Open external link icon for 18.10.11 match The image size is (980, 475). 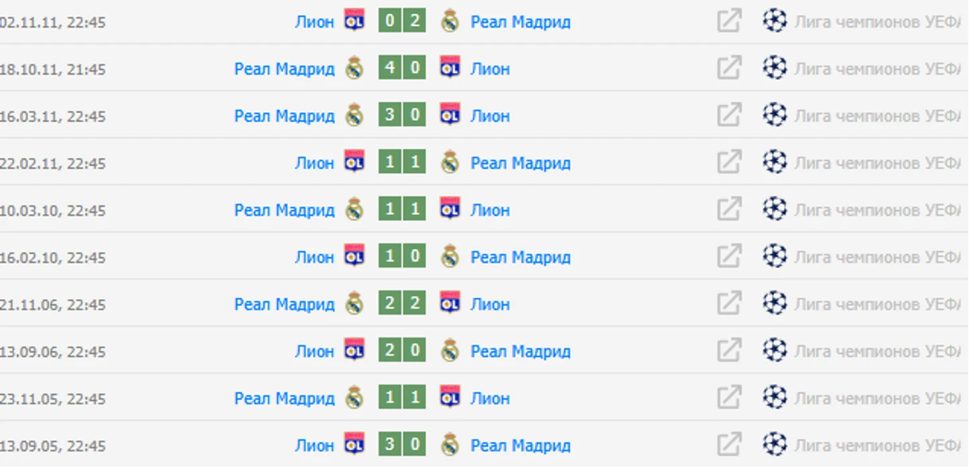point(729,68)
